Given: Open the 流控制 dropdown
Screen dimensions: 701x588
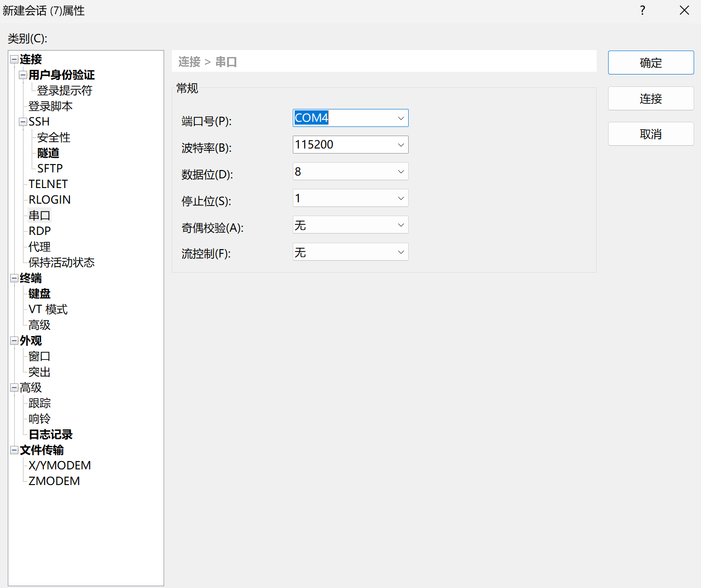Looking at the screenshot, I should (x=400, y=252).
